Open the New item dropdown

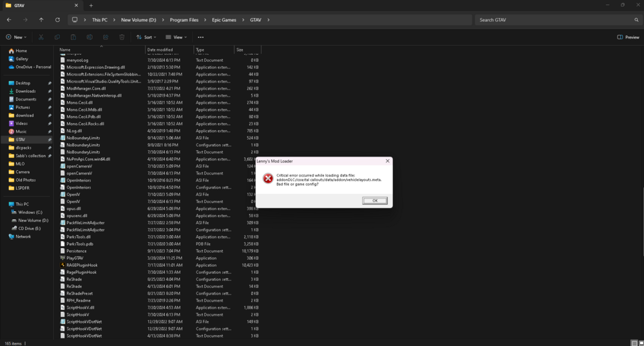[x=16, y=37]
